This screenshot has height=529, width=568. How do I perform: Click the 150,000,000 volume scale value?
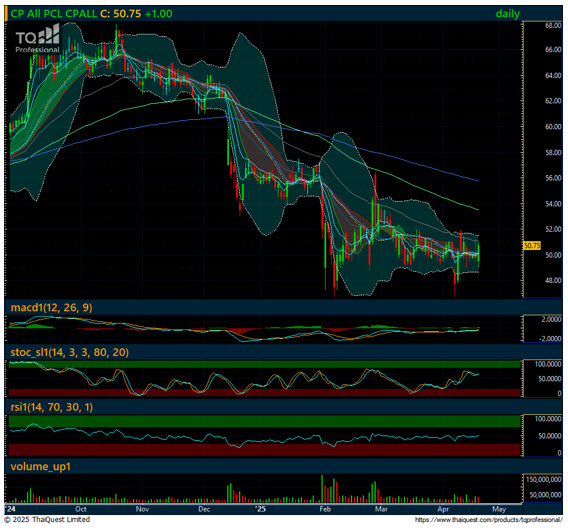[544, 479]
